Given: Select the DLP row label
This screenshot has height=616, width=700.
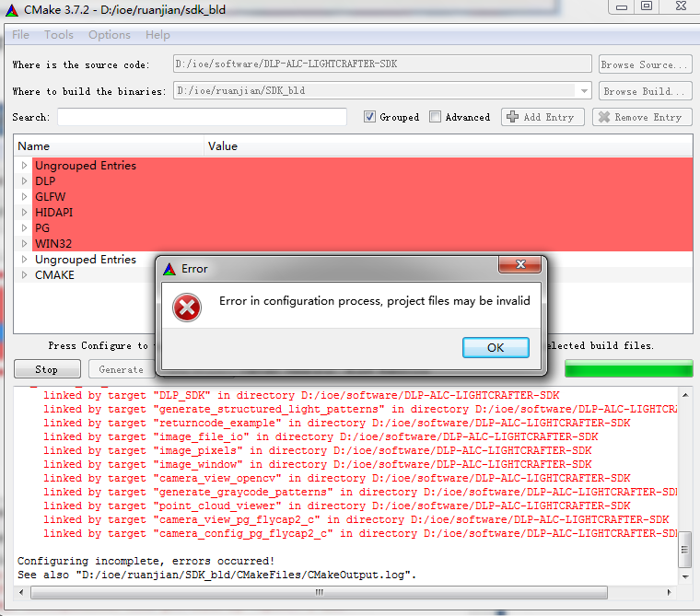Looking at the screenshot, I should click(45, 180).
